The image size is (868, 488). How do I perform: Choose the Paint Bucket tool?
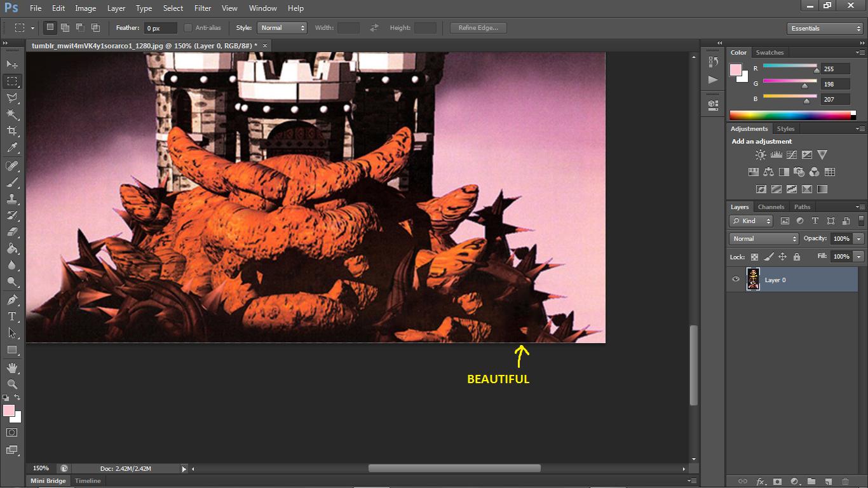12,248
